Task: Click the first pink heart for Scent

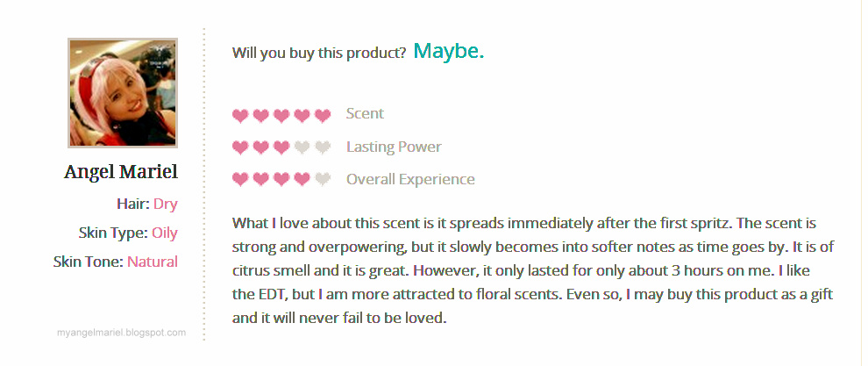Action: 240,115
